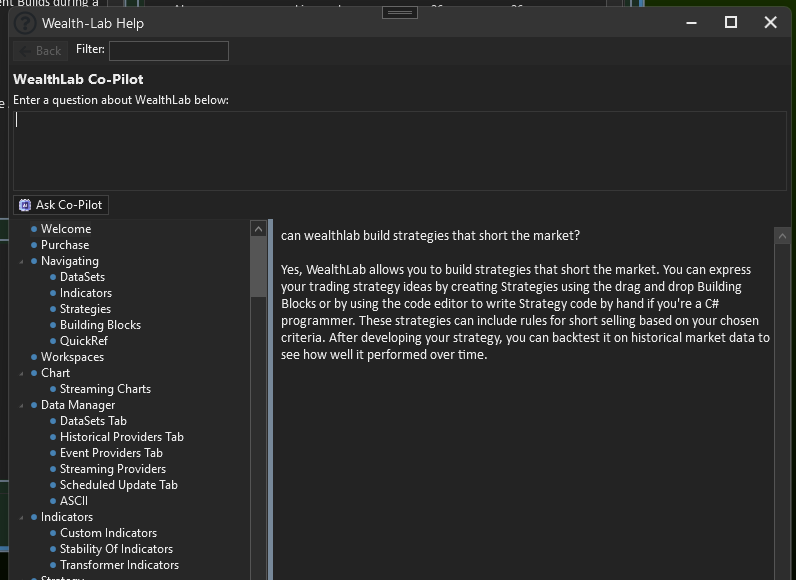
Task: Open Indicators under Navigating
Action: pos(86,293)
